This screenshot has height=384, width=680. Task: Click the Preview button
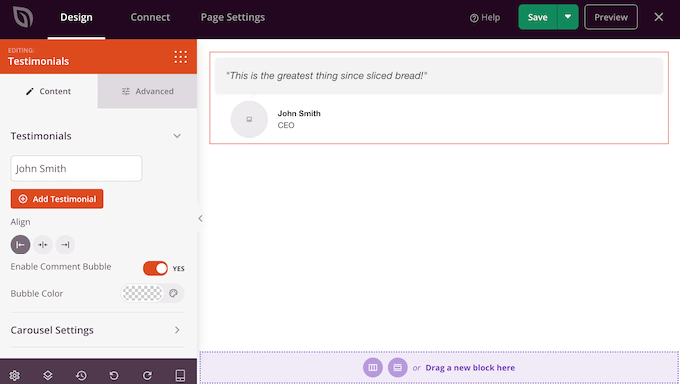[611, 17]
